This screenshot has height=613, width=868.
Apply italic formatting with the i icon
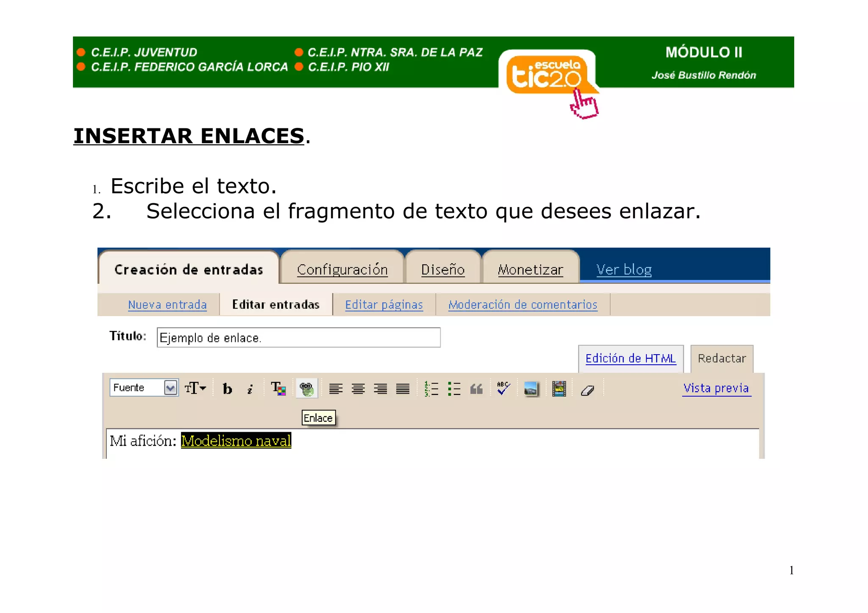250,388
